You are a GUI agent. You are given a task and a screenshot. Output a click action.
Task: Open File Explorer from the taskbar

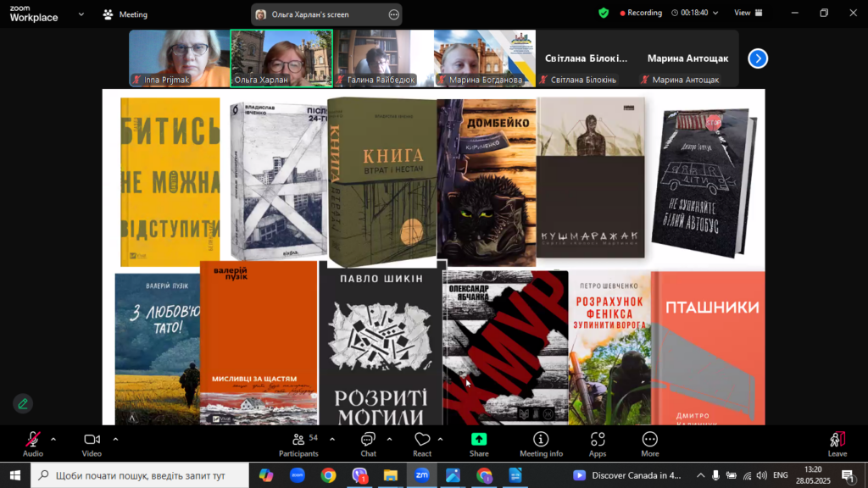[391, 475]
